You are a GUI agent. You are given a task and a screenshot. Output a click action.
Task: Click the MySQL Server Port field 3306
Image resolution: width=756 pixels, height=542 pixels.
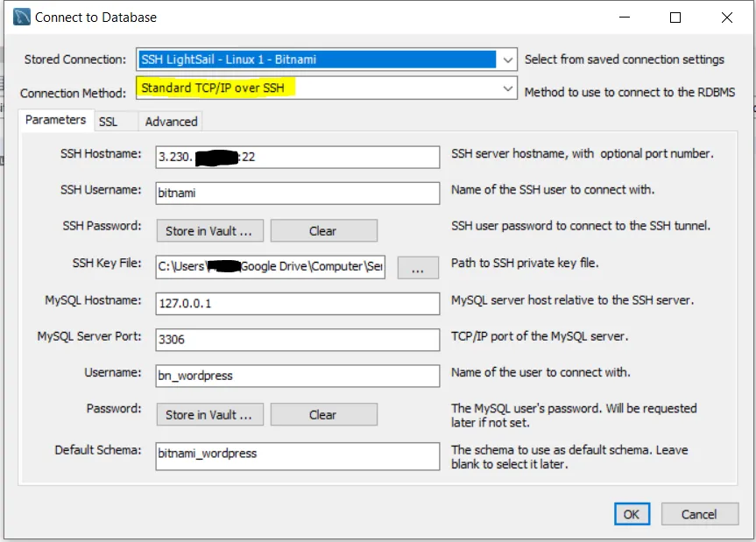[x=298, y=340]
